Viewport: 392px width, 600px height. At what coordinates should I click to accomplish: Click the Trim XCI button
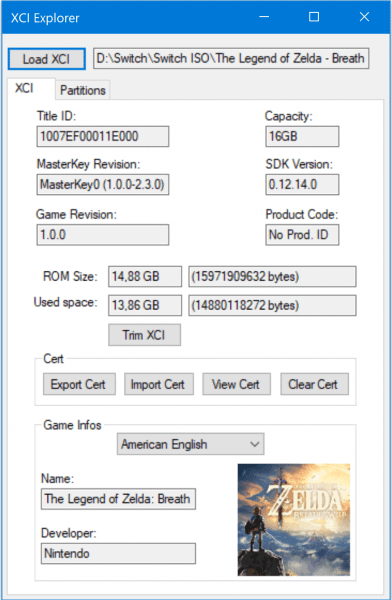(x=144, y=335)
